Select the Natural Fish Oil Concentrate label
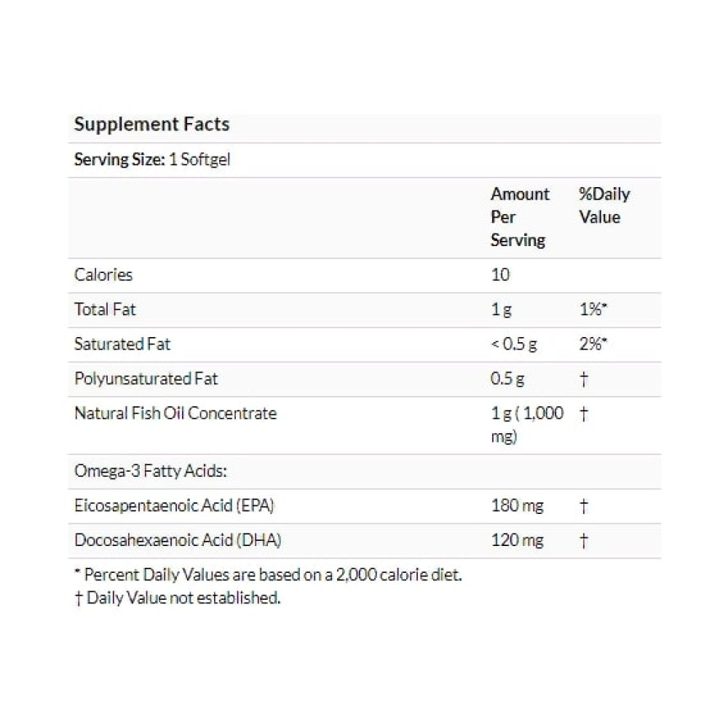728x728 pixels. click(175, 414)
